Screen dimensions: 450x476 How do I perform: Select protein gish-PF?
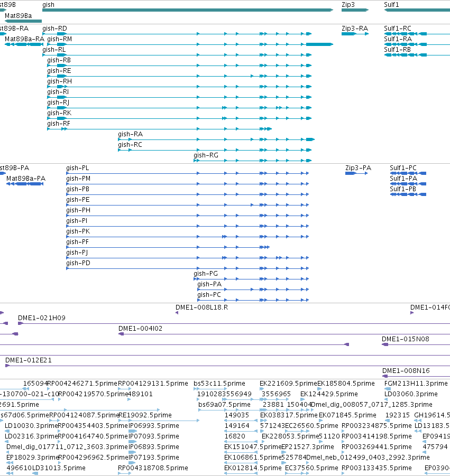168,247
